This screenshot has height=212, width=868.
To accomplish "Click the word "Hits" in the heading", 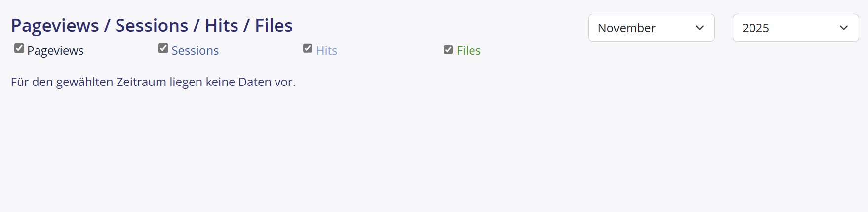I will 222,26.
